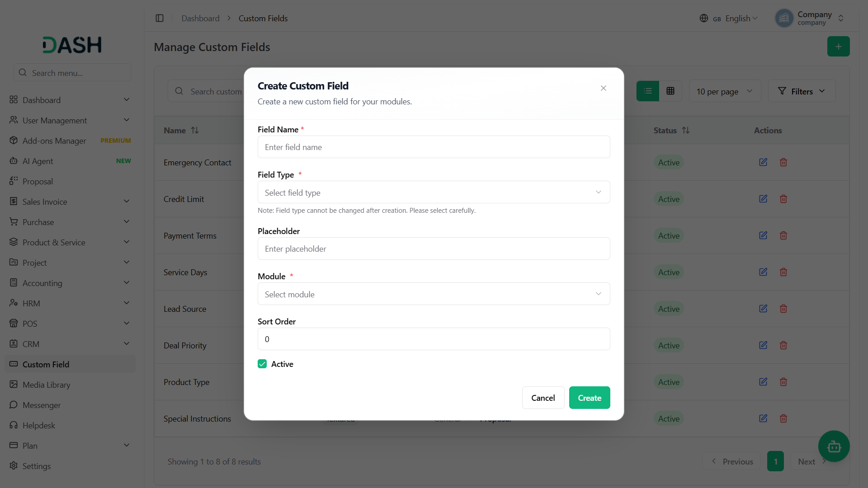This screenshot has height=488, width=868.
Task: Click the globe language icon
Action: click(x=703, y=18)
